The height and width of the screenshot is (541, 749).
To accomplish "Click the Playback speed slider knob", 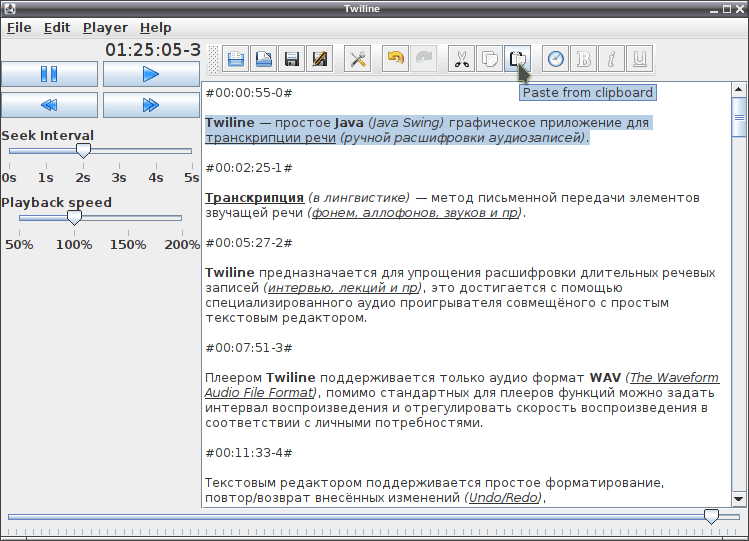I will pyautogui.click(x=74, y=218).
